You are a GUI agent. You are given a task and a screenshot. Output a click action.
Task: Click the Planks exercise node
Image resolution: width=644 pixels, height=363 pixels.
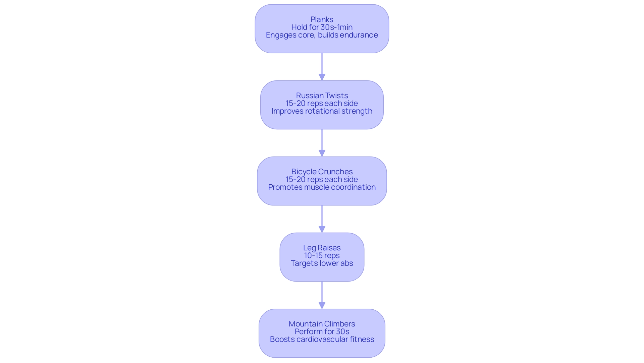(322, 28)
